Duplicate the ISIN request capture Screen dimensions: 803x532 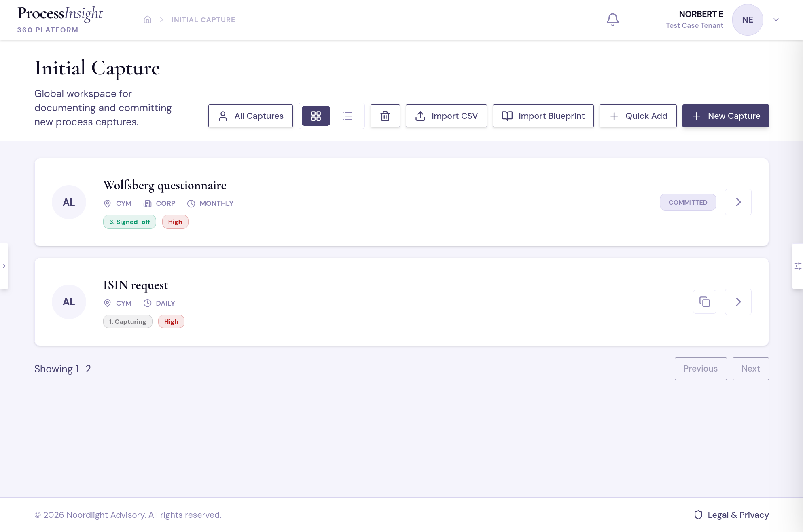pyautogui.click(x=704, y=302)
